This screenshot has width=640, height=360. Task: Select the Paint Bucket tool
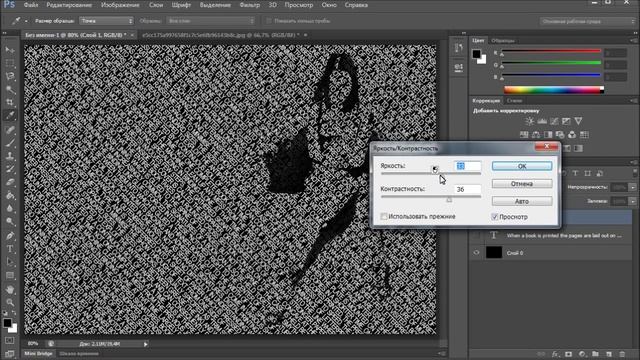(x=10, y=196)
